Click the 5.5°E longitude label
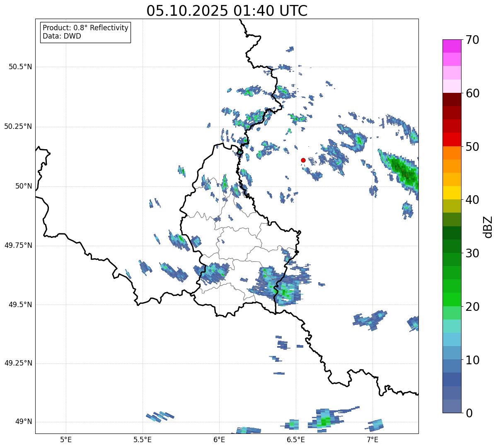 (143, 440)
